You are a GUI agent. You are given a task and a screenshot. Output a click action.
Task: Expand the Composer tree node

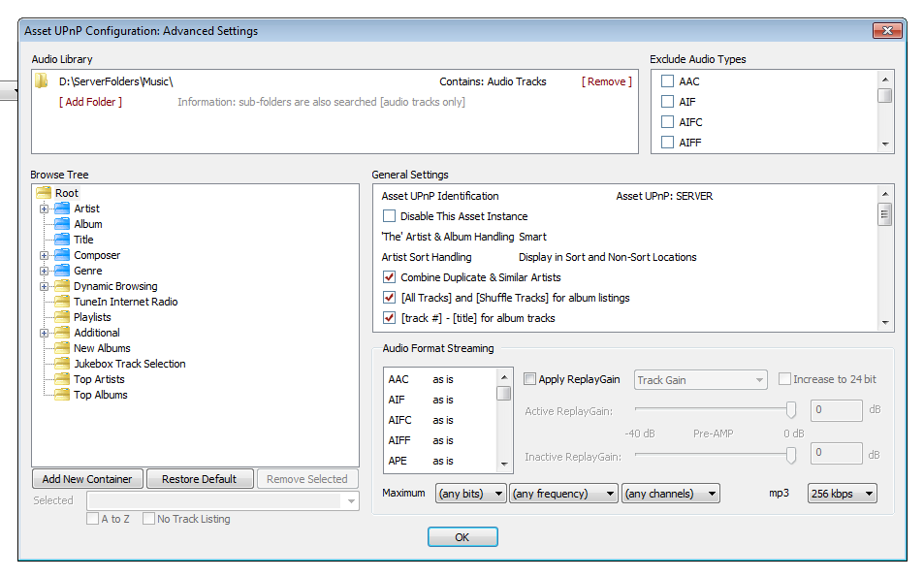click(44, 255)
